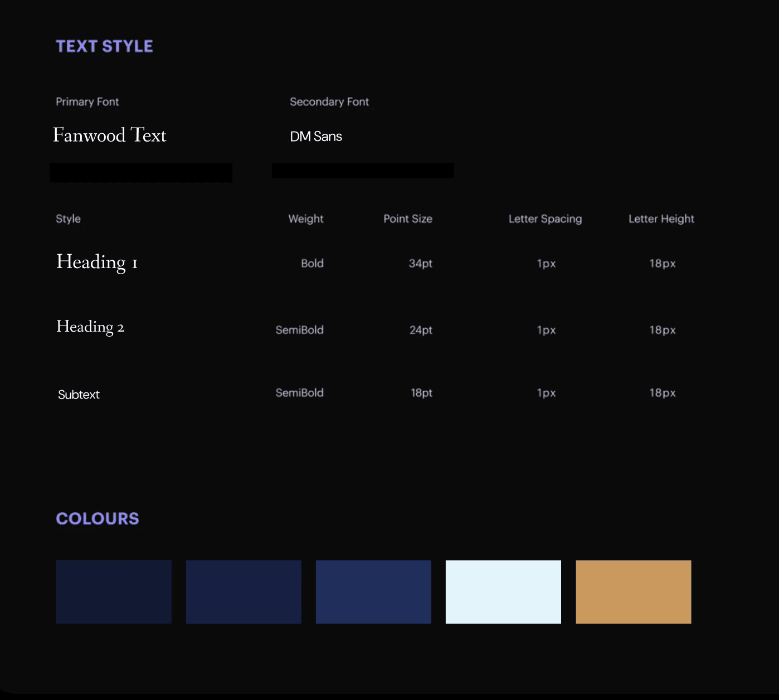Select the Secondary Font label

(x=329, y=101)
